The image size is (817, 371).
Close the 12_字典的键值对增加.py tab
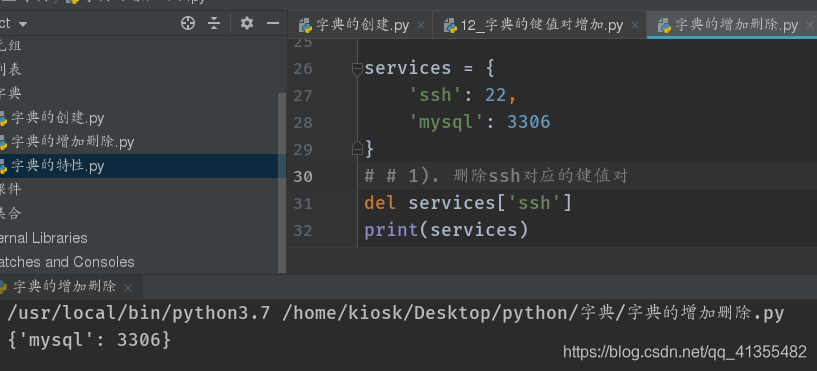pos(635,26)
